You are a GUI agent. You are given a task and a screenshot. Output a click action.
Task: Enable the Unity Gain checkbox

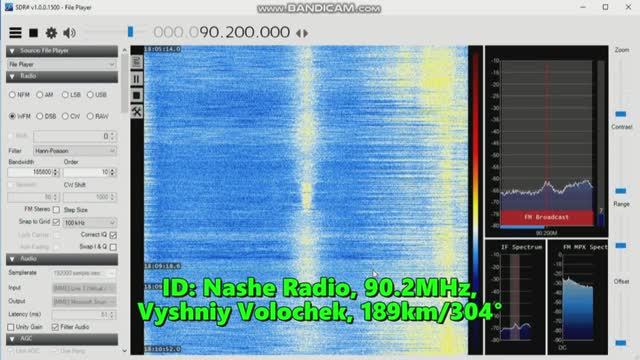coord(11,327)
